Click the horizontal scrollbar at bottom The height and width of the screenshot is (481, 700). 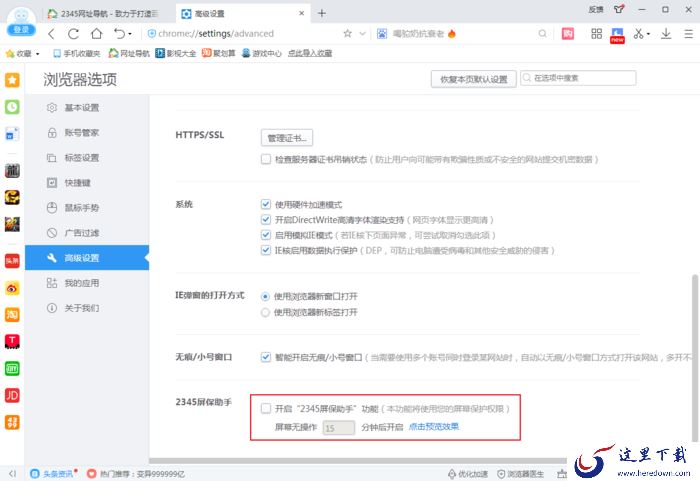click(x=358, y=460)
